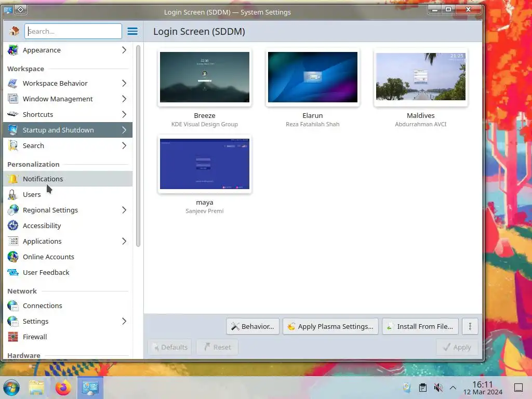The image size is (532, 399).
Task: Select the Elarun login theme thumbnail
Action: pos(312,77)
